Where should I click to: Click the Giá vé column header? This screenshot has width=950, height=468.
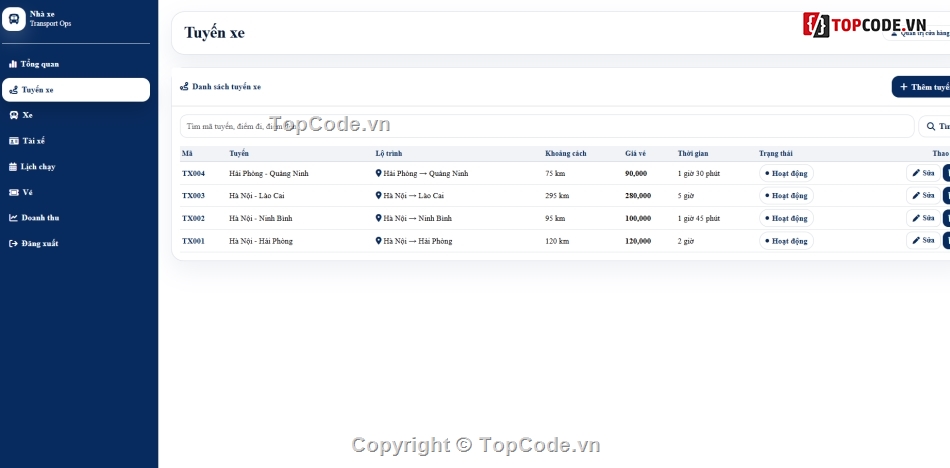636,153
